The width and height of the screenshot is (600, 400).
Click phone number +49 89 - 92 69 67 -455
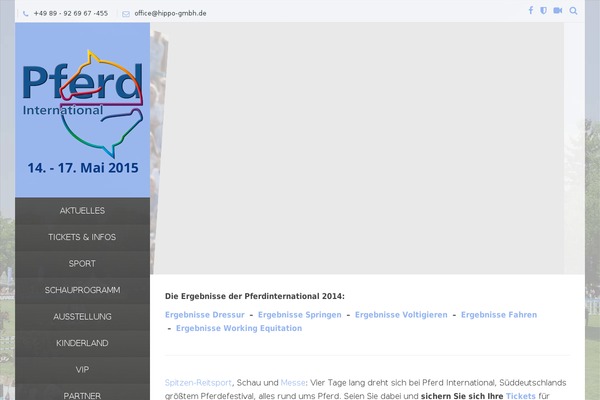(x=71, y=13)
